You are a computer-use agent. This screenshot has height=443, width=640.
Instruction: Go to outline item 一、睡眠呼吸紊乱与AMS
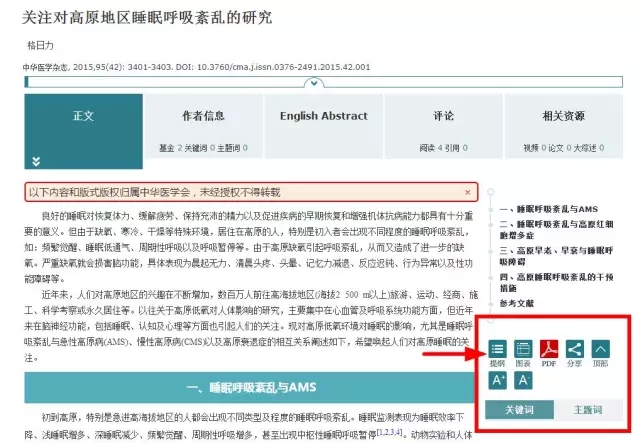549,209
